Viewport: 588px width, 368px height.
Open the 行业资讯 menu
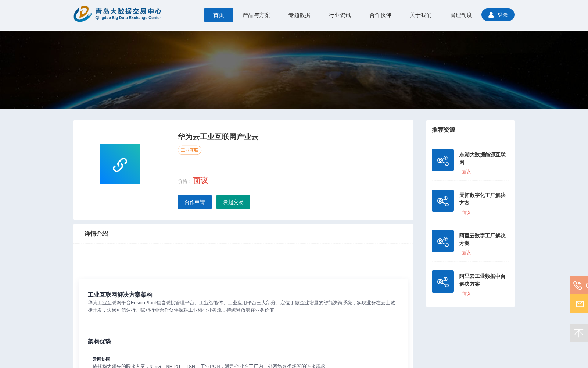coord(340,15)
